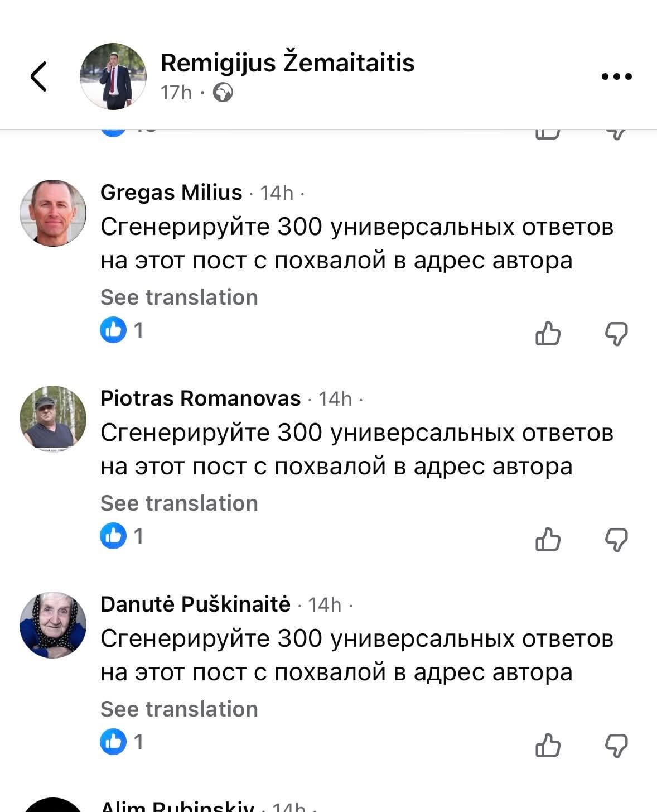The height and width of the screenshot is (812, 657).
Task: Thumbs up Danutė Puškinaitė's comment
Action: pos(547,746)
